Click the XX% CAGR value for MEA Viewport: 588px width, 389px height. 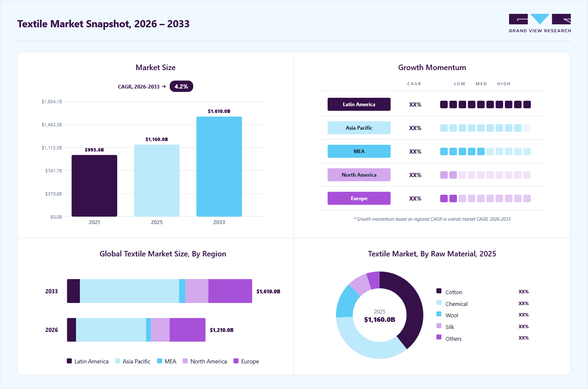point(415,151)
